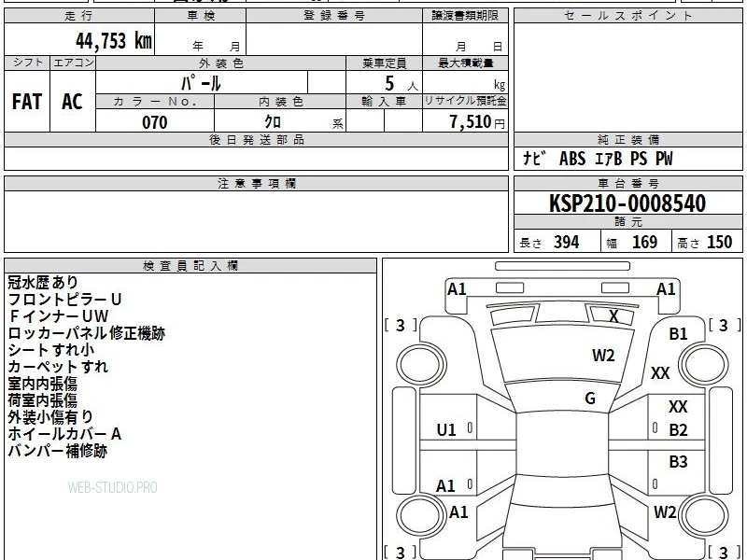Click the 車検 header cell

pos(201,16)
